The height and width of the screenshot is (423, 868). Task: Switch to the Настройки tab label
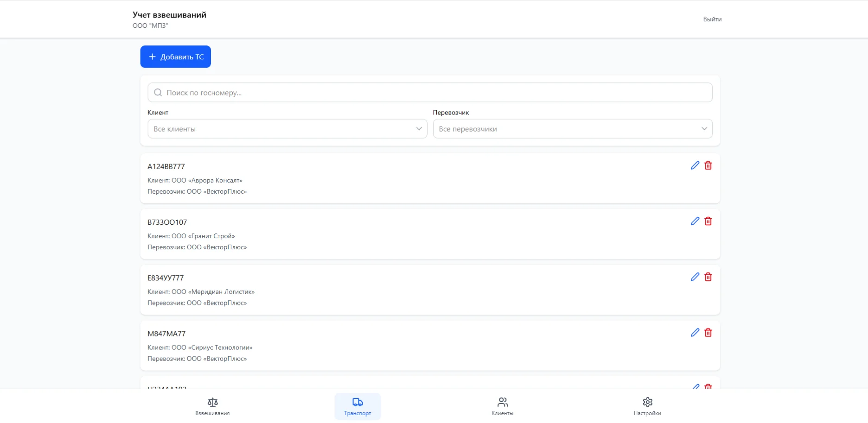pyautogui.click(x=647, y=413)
